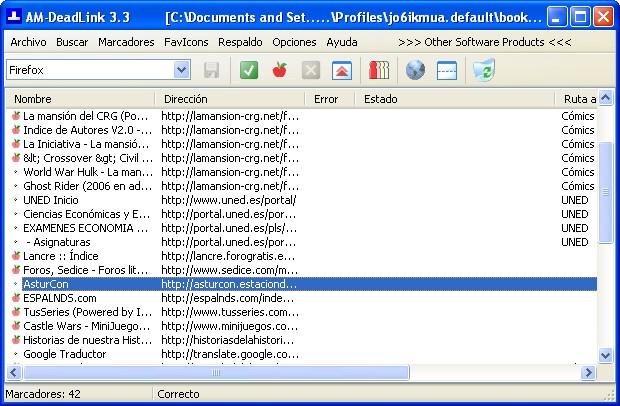
Task: Sort by the Nombre column header
Action: [80, 99]
